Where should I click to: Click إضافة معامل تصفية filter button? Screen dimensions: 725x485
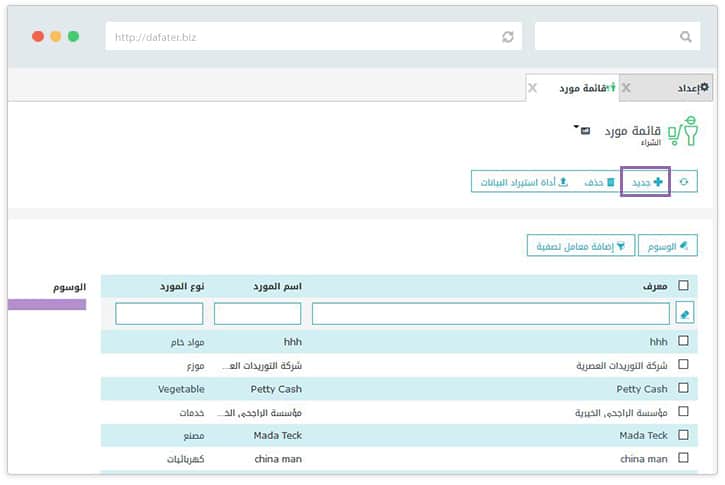[x=581, y=245]
